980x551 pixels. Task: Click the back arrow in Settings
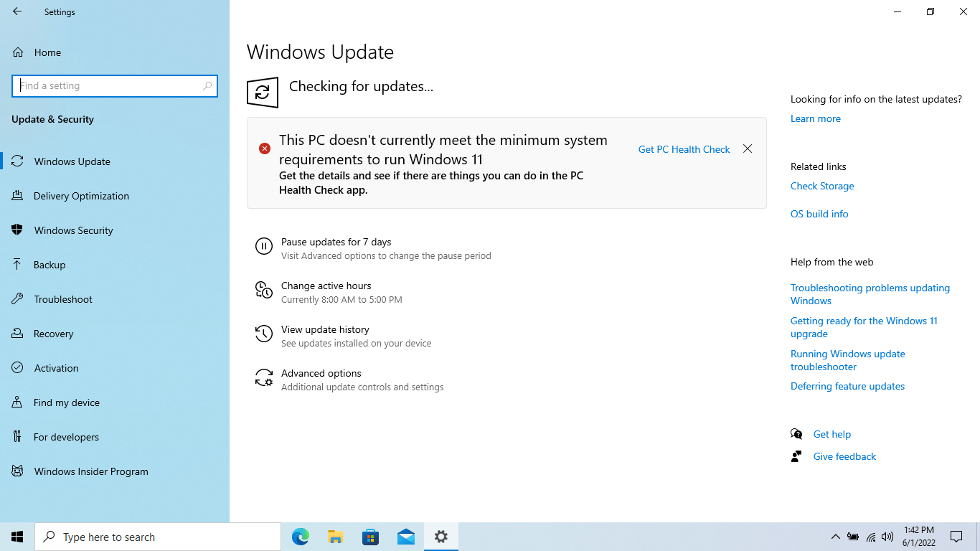coord(17,11)
